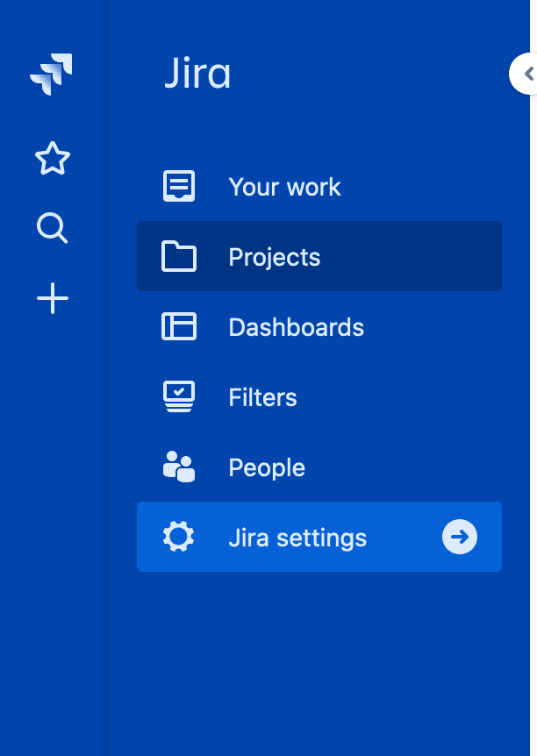Open starred and recent items star icon
Image resolution: width=537 pixels, height=756 pixels.
[x=53, y=158]
